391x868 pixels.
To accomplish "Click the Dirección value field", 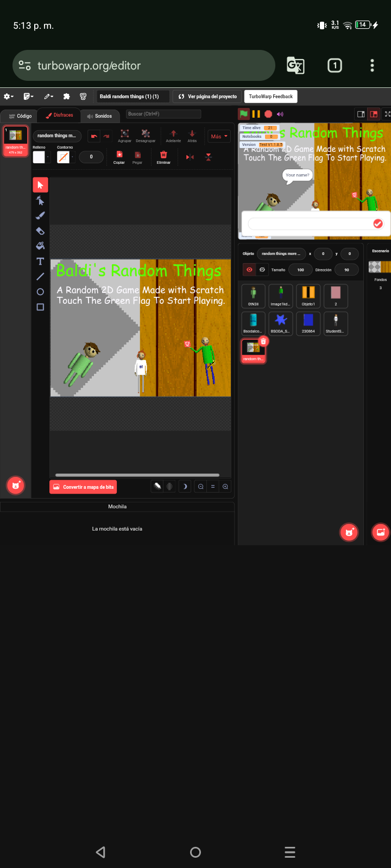I will pyautogui.click(x=346, y=270).
